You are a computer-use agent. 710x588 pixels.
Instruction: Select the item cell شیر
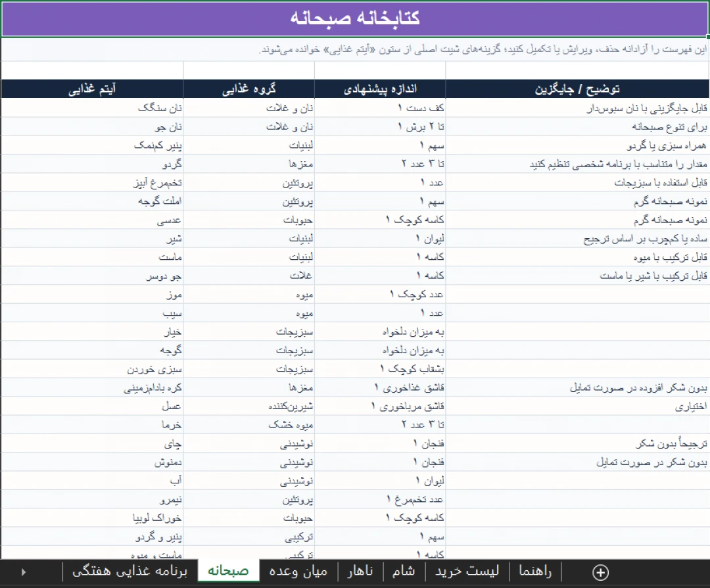click(x=93, y=238)
